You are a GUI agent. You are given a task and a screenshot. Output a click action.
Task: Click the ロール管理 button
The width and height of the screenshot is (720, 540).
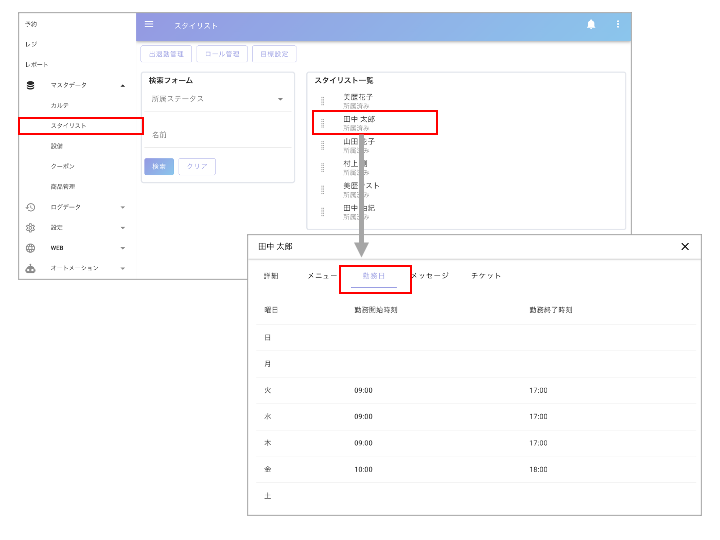[222, 54]
